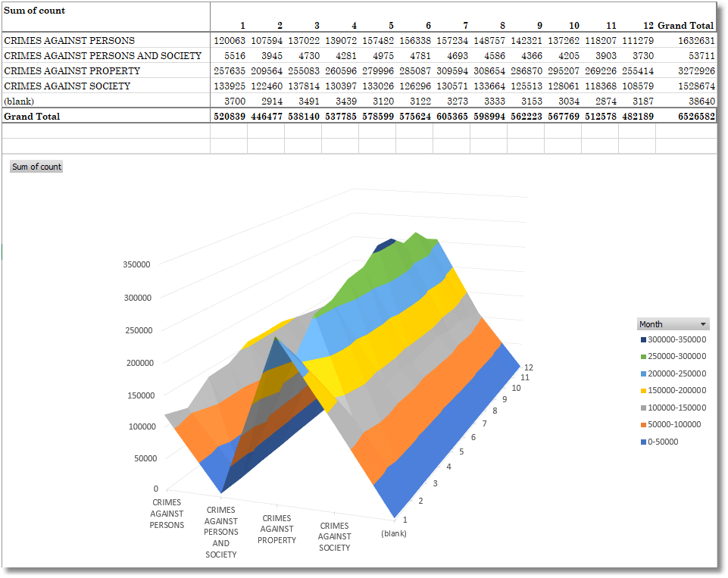Click the 350000 value axis label
This screenshot has height=578, width=728.
click(x=136, y=264)
